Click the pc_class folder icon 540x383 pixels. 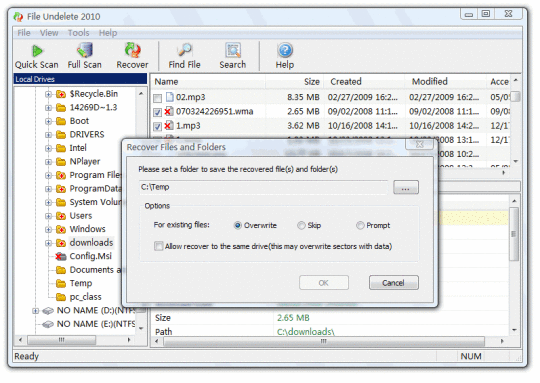pyautogui.click(x=61, y=297)
